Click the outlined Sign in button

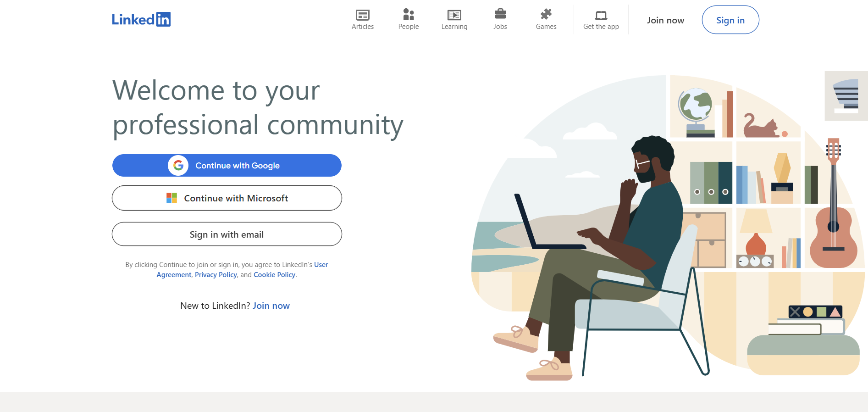pyautogui.click(x=730, y=20)
